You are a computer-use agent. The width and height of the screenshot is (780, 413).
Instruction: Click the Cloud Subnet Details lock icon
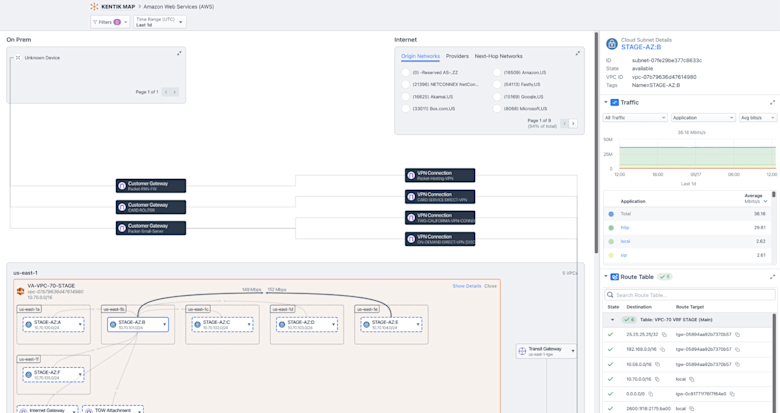[611, 44]
